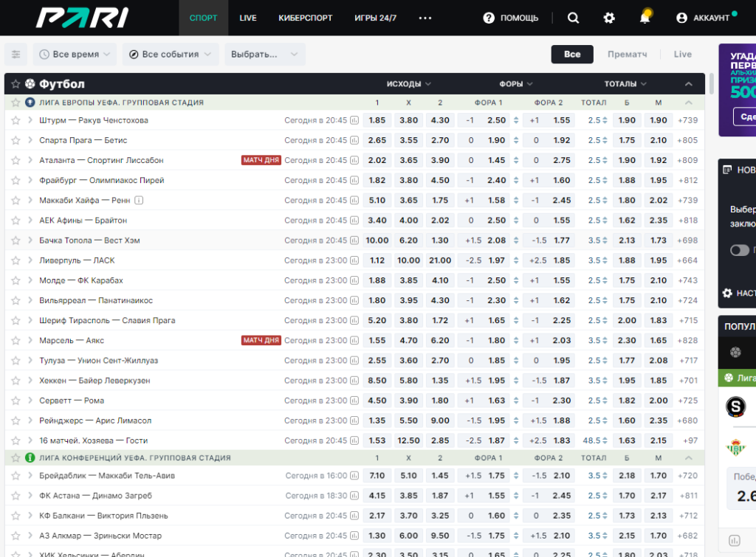Open the settings gear in header
The width and height of the screenshot is (756, 557).
(x=609, y=18)
